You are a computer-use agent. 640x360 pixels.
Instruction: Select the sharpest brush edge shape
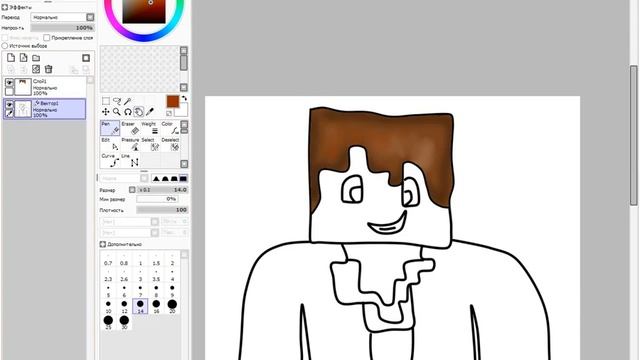pyautogui.click(x=156, y=178)
